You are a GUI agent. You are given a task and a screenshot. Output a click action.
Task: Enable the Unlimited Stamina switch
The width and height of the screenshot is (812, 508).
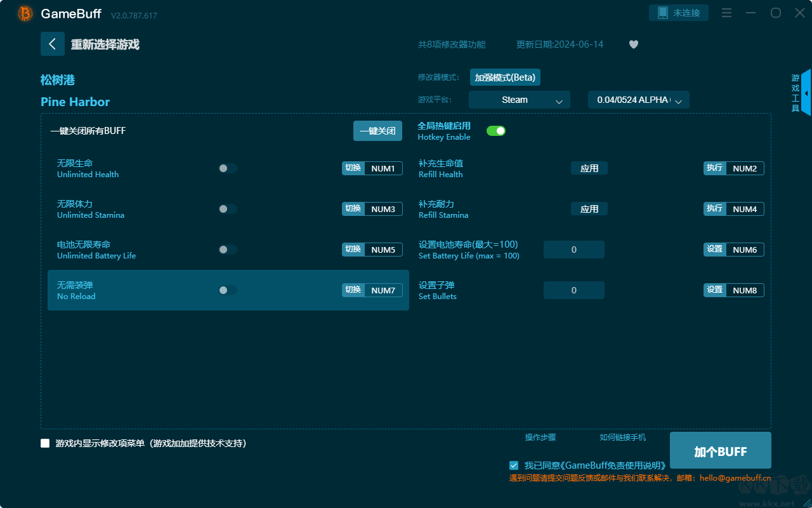point(228,209)
